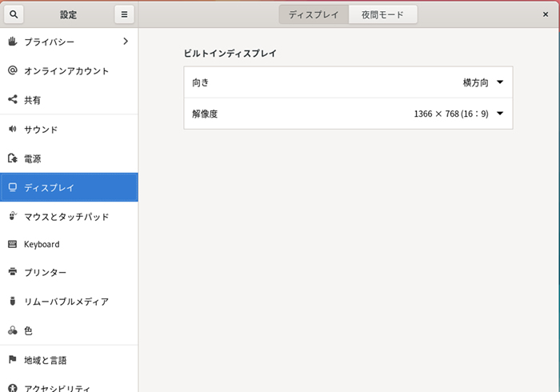Viewport: 560px width, 392px height.
Task: Click the 電源 power icon
Action: 12,158
